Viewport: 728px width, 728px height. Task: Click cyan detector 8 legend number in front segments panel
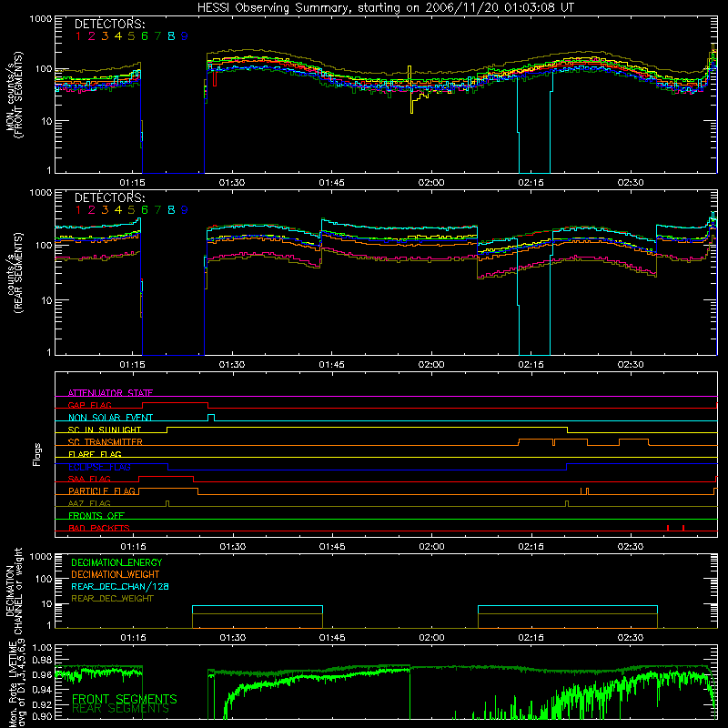click(x=171, y=36)
